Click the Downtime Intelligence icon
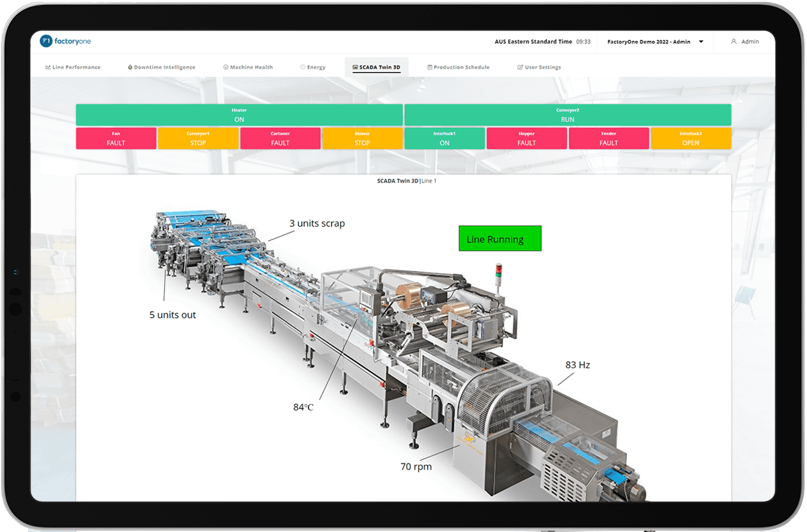The height and width of the screenshot is (532, 807). tap(130, 67)
